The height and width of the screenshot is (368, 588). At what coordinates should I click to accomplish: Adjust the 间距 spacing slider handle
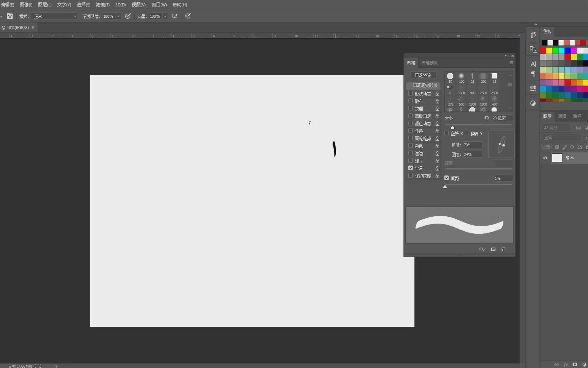tap(445, 186)
